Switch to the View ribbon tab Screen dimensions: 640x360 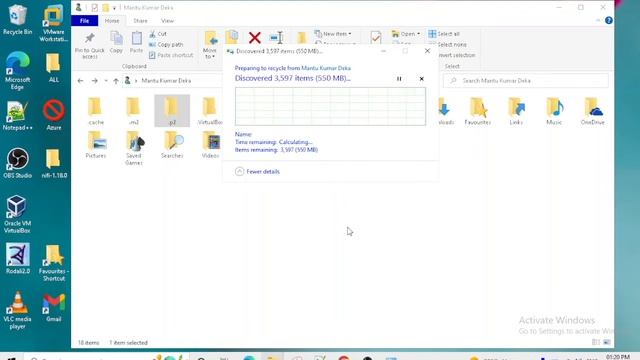[x=167, y=20]
